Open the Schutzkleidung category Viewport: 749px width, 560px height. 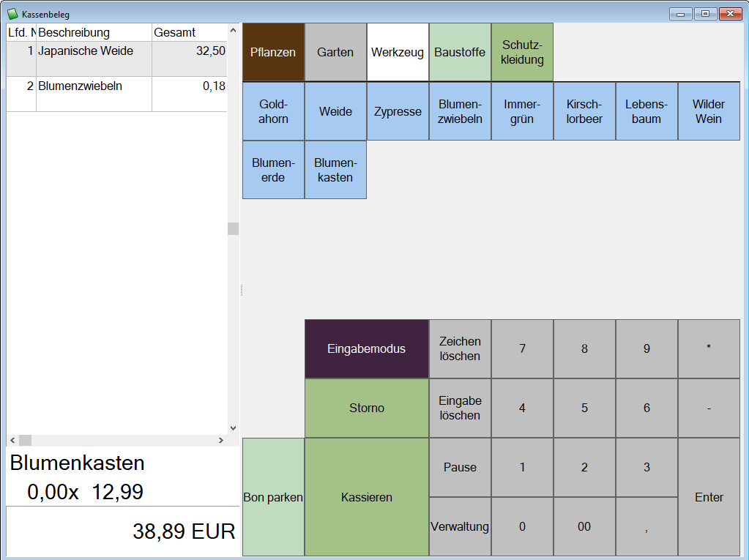tap(522, 52)
